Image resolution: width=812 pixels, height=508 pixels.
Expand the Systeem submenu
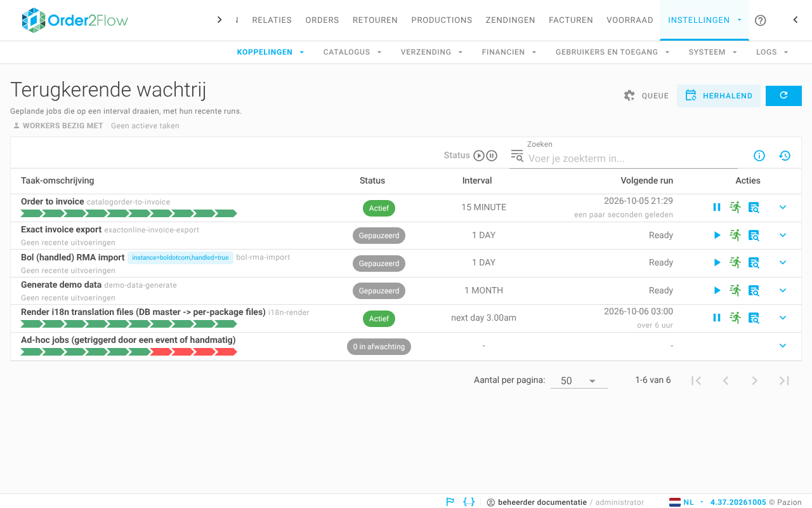click(x=713, y=52)
